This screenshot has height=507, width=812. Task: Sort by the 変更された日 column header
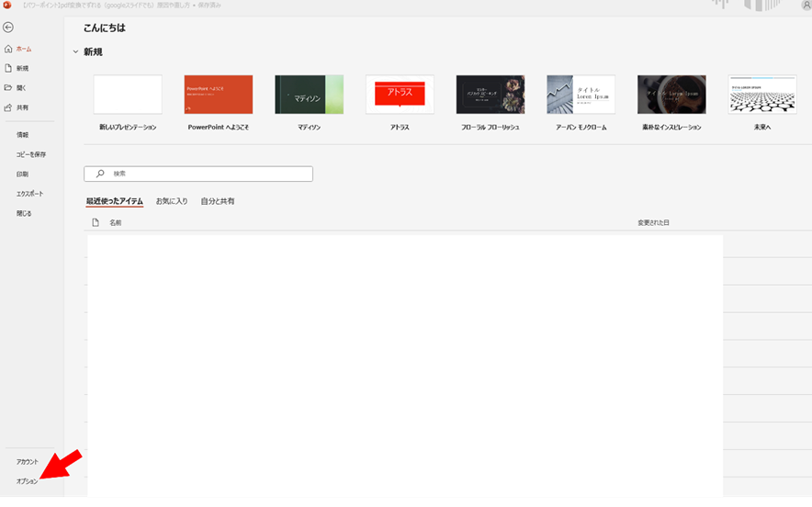pos(653,223)
